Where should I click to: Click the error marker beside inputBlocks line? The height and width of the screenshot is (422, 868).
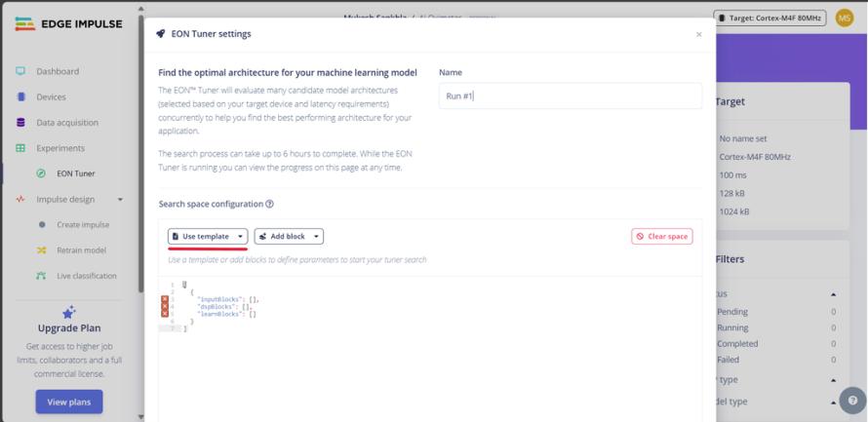pyautogui.click(x=165, y=299)
